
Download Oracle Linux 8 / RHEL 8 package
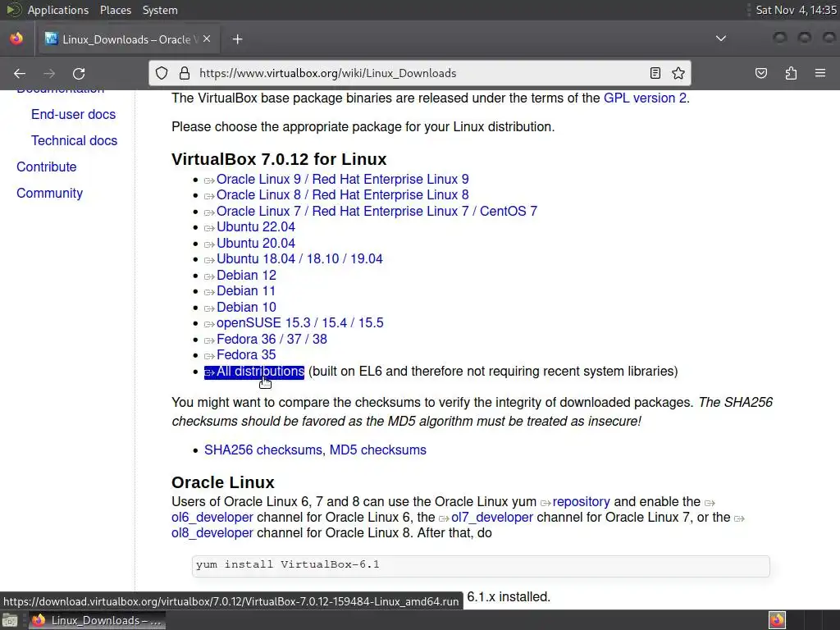point(342,195)
